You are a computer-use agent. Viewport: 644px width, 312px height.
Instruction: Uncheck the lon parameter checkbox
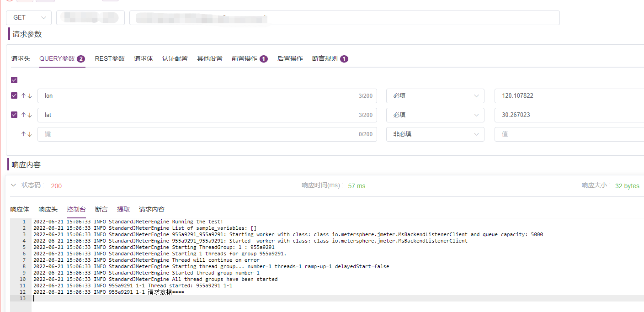point(14,95)
